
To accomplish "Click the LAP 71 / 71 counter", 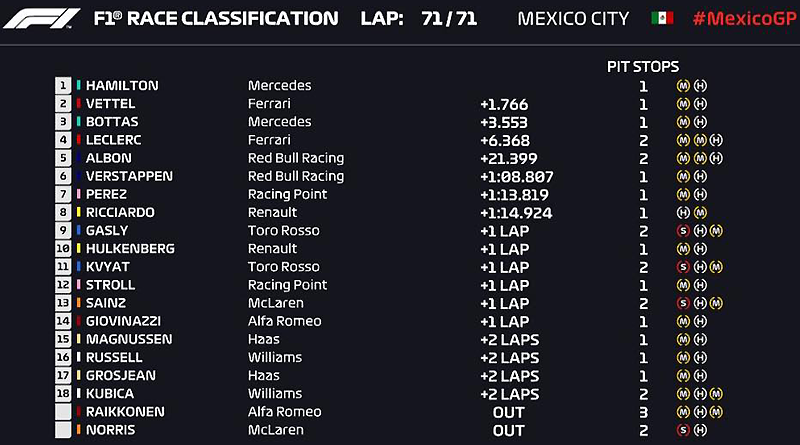I will [419, 19].
